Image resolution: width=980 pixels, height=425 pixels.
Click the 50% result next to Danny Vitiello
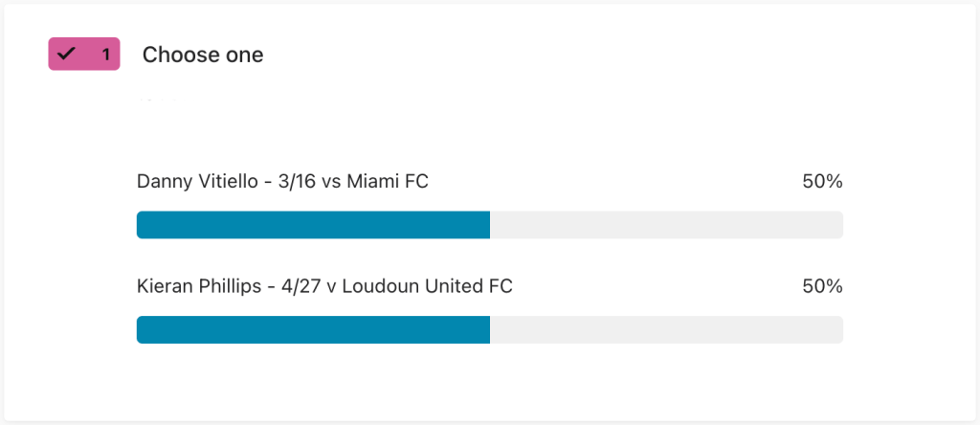(x=822, y=182)
